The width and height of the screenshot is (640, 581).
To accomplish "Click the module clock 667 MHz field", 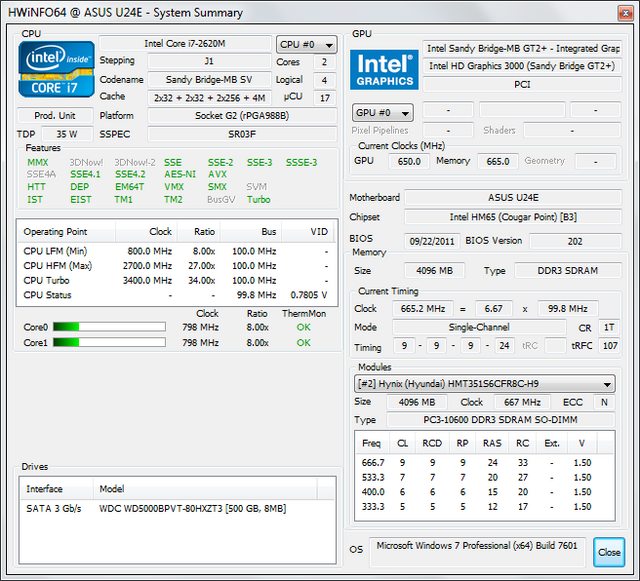I will (522, 402).
